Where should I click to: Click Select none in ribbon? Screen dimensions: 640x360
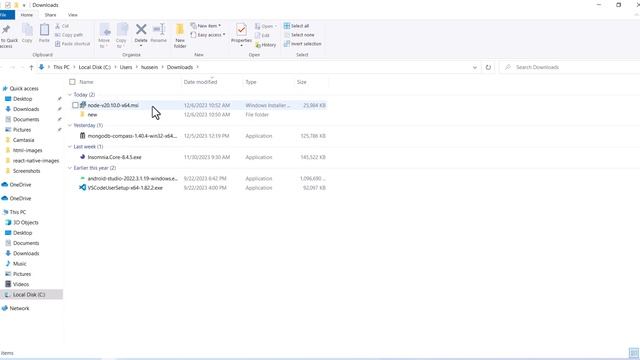point(299,35)
